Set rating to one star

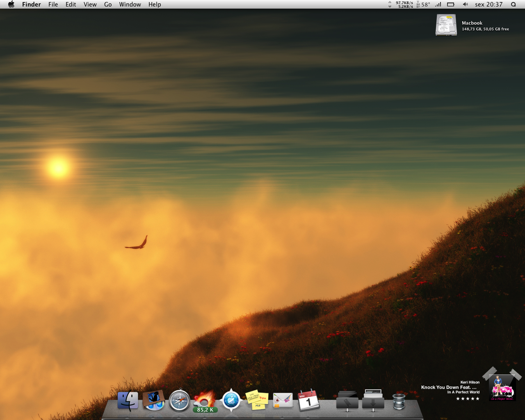pyautogui.click(x=458, y=399)
